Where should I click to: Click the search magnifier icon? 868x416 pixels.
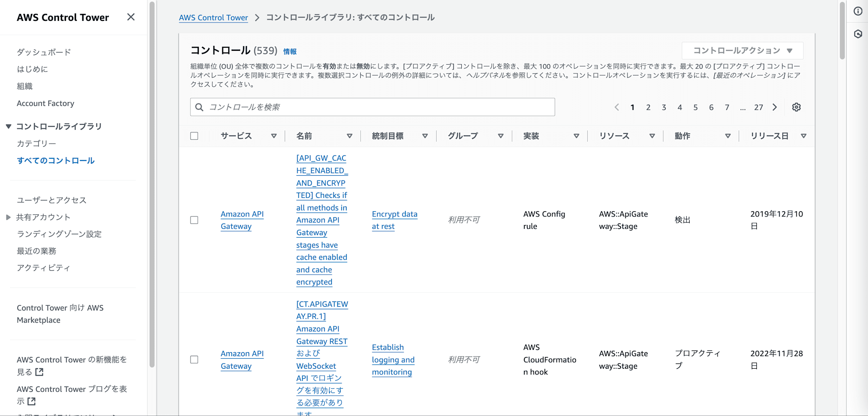tap(199, 107)
